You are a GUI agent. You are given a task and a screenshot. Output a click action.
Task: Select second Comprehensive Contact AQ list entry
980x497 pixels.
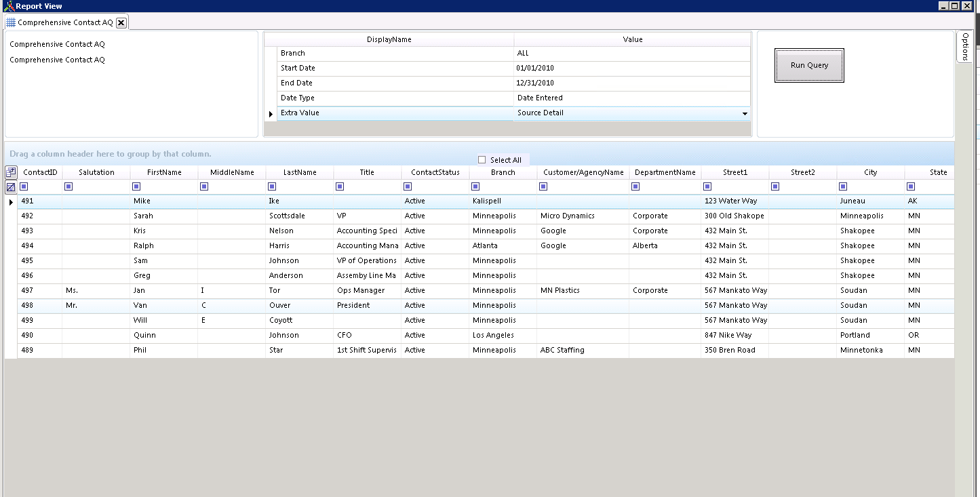[57, 60]
